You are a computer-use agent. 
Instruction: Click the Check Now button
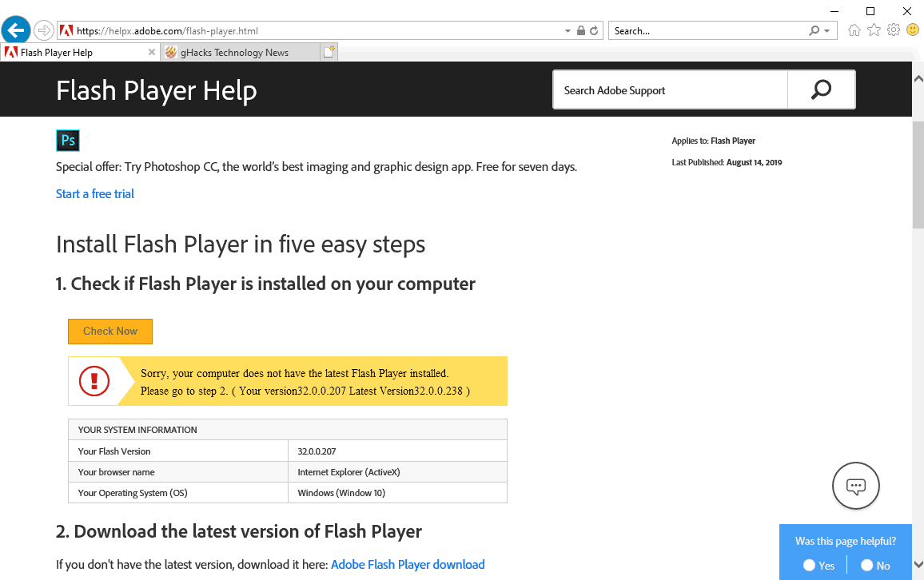[x=110, y=332]
